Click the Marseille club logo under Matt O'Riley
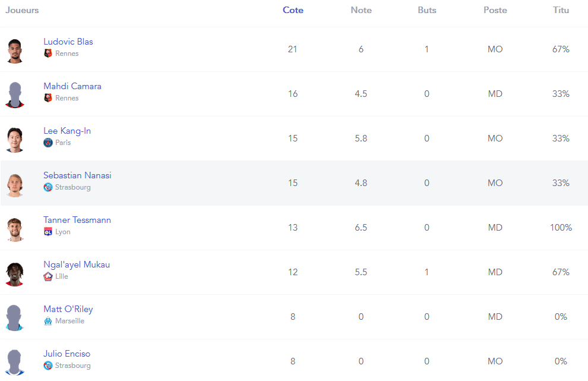The height and width of the screenshot is (381, 588). click(x=48, y=321)
